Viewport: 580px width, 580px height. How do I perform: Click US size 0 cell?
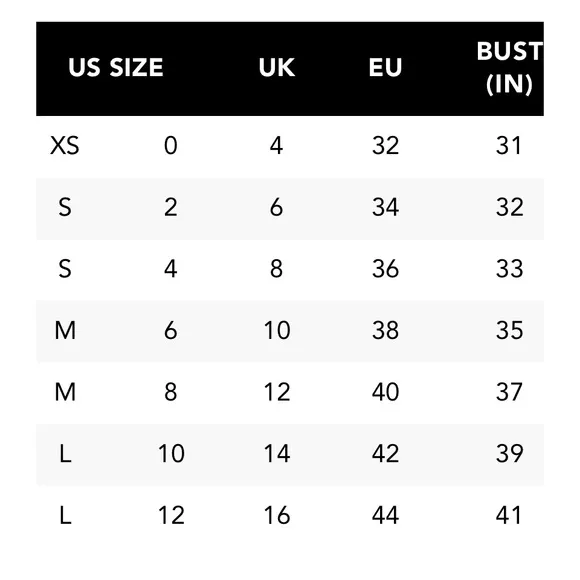171,145
